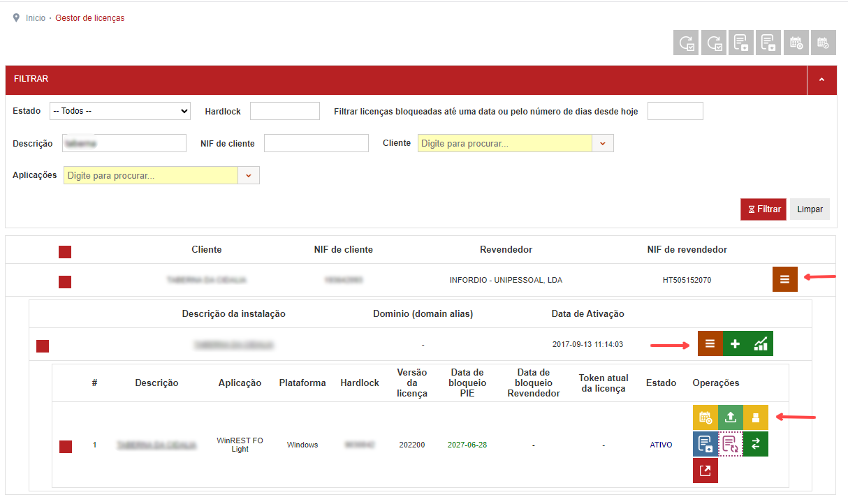Click the green chart statistics icon
The image size is (848, 504).
[761, 343]
